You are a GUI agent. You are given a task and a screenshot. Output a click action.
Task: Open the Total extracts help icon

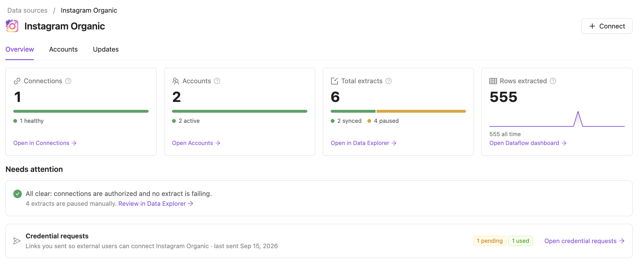point(389,81)
